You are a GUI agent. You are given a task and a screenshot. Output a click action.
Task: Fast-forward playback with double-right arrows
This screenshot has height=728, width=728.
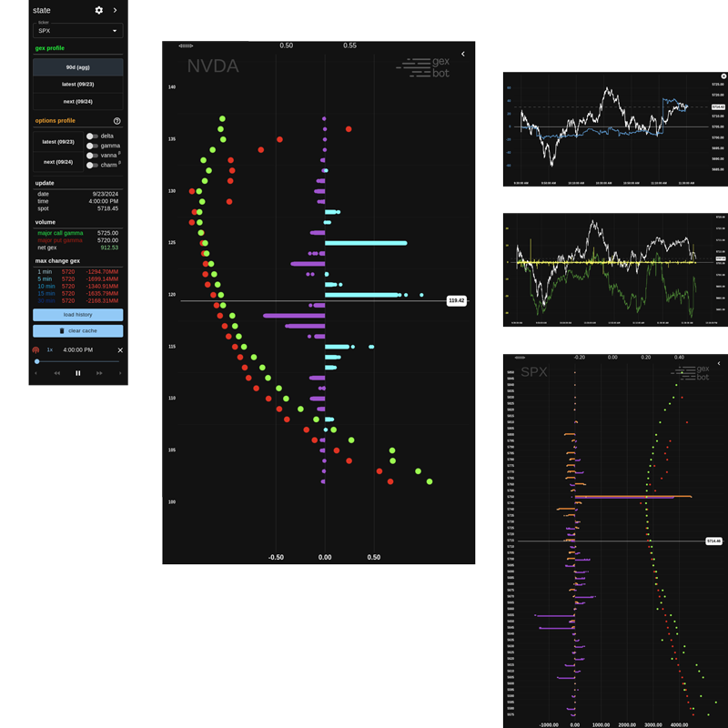pyautogui.click(x=99, y=373)
